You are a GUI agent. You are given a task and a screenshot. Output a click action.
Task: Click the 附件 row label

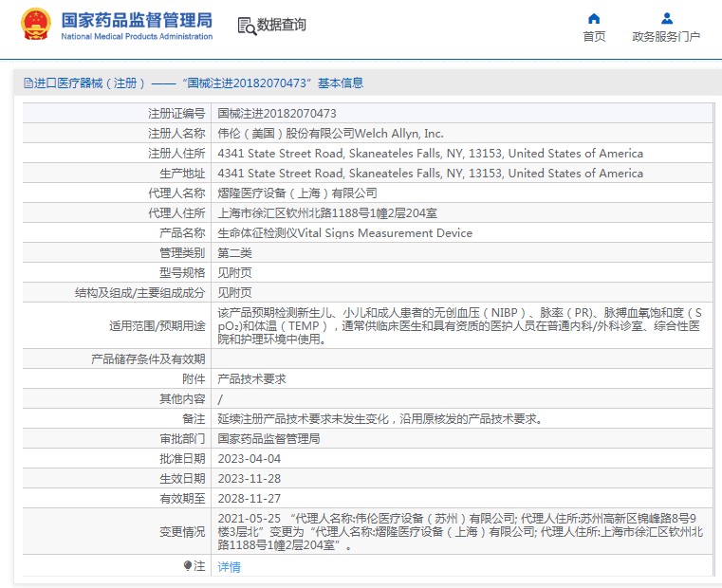tap(194, 379)
